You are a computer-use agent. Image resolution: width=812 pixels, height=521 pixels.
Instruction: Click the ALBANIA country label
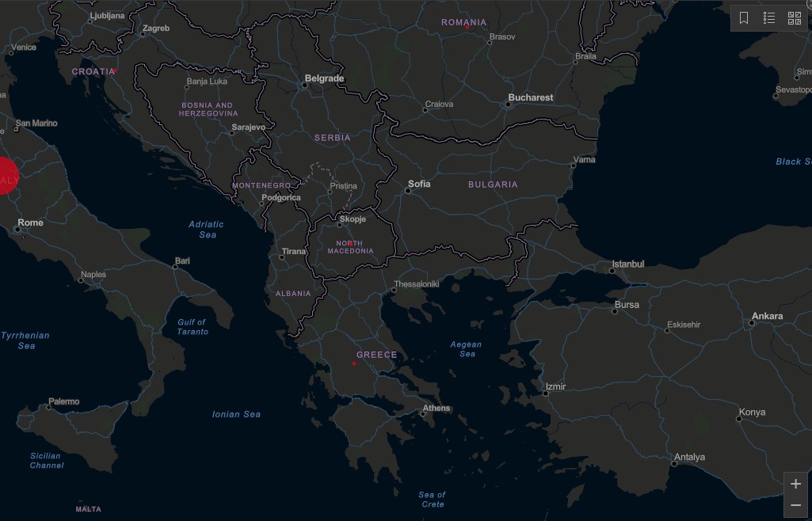click(293, 293)
